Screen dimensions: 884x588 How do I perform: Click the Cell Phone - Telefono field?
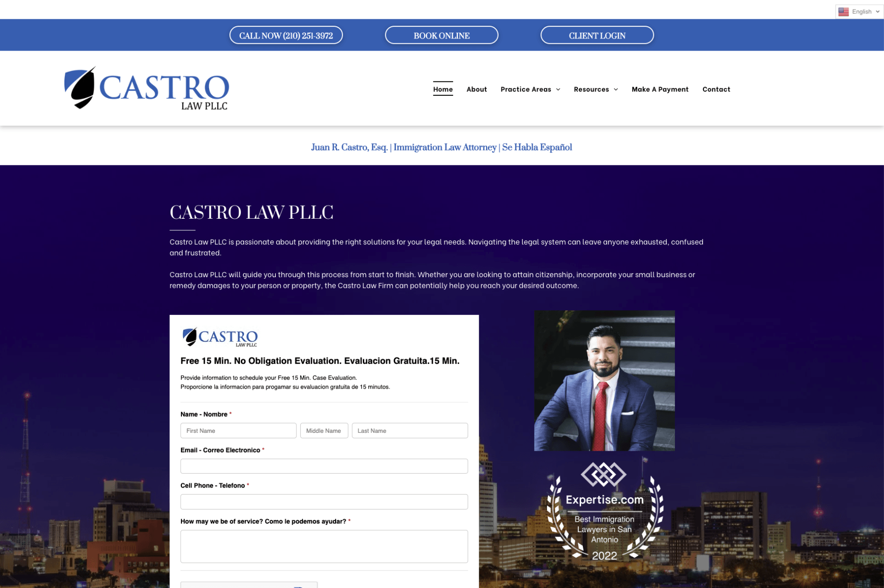pos(324,501)
